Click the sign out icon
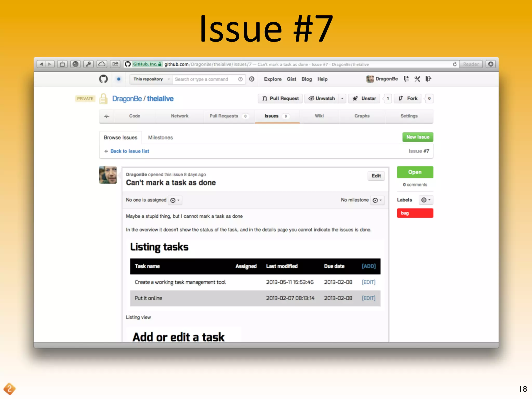Viewport: 532px width, 399px height. (x=428, y=79)
